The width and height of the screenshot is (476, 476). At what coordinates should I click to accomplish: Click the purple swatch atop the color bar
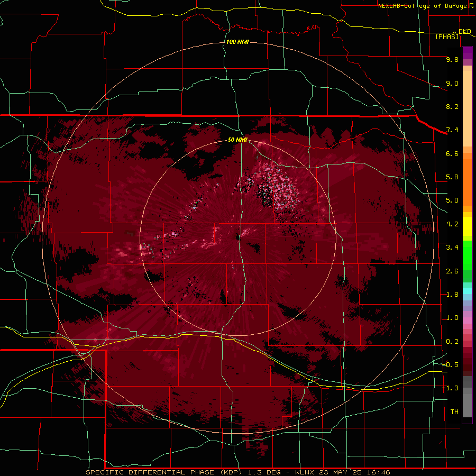click(x=467, y=53)
